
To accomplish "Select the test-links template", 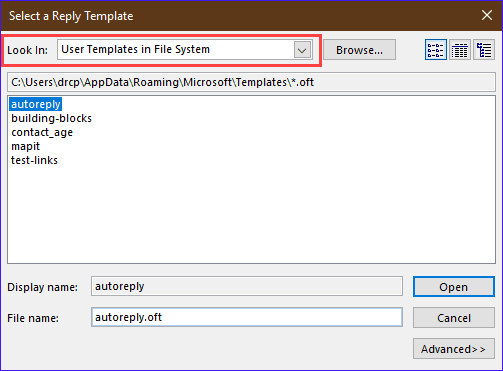I will (34, 160).
